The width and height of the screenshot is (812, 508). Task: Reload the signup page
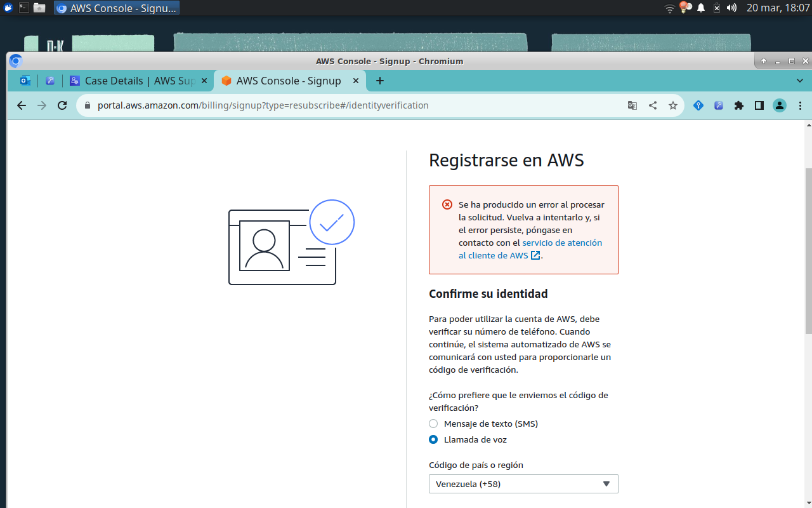[62, 105]
